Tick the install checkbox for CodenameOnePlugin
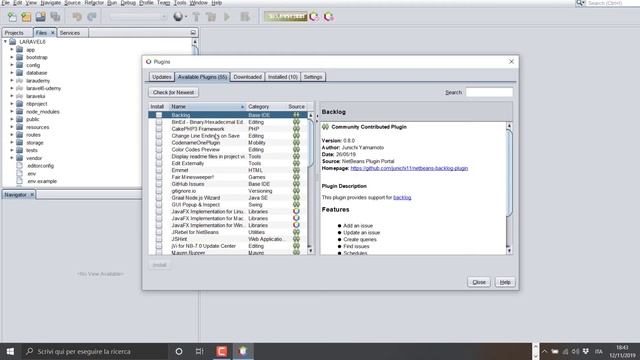The image size is (640, 360). [159, 143]
